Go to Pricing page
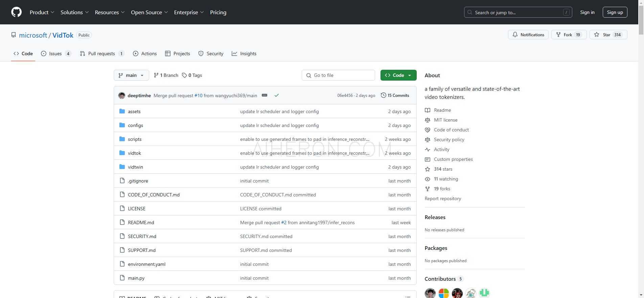This screenshot has height=298, width=644. click(x=218, y=12)
